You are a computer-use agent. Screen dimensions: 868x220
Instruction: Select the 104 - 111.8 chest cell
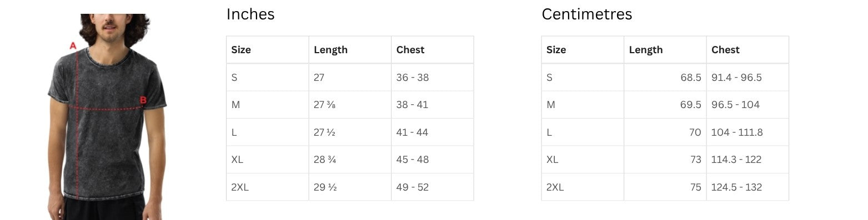pos(747,132)
